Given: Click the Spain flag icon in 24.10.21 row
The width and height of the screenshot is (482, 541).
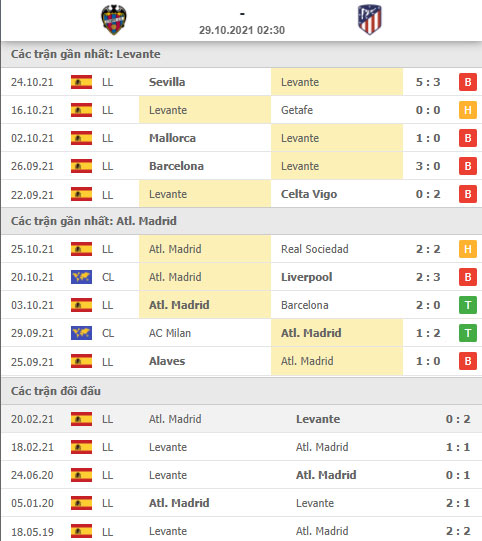Looking at the screenshot, I should click(x=81, y=82).
